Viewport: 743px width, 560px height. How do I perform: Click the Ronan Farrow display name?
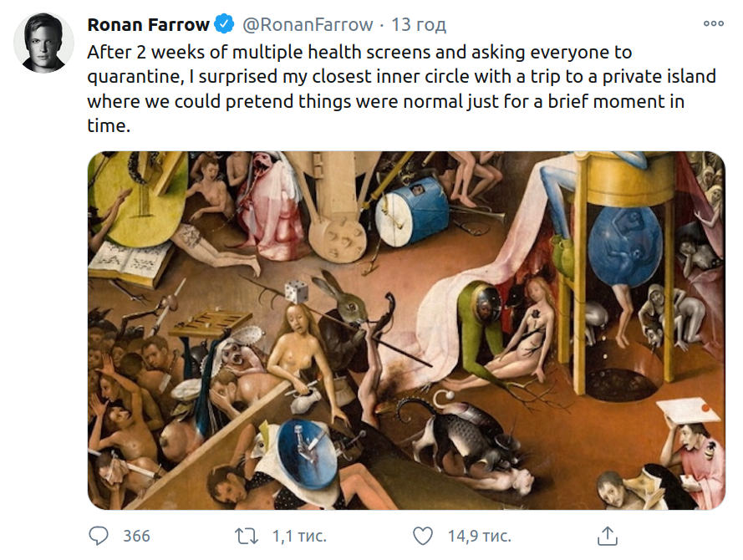[x=148, y=24]
